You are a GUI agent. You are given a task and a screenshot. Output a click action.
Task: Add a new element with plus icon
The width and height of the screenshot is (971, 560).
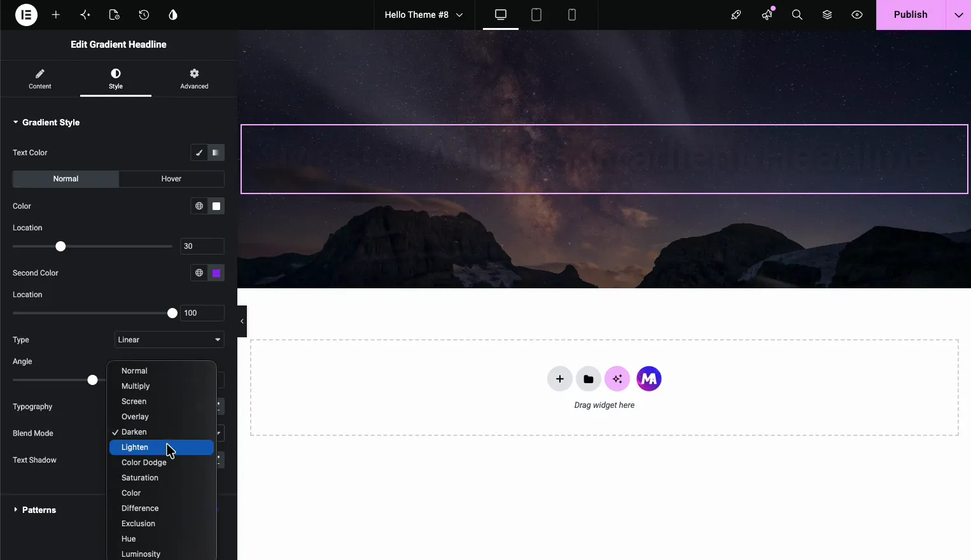click(56, 15)
